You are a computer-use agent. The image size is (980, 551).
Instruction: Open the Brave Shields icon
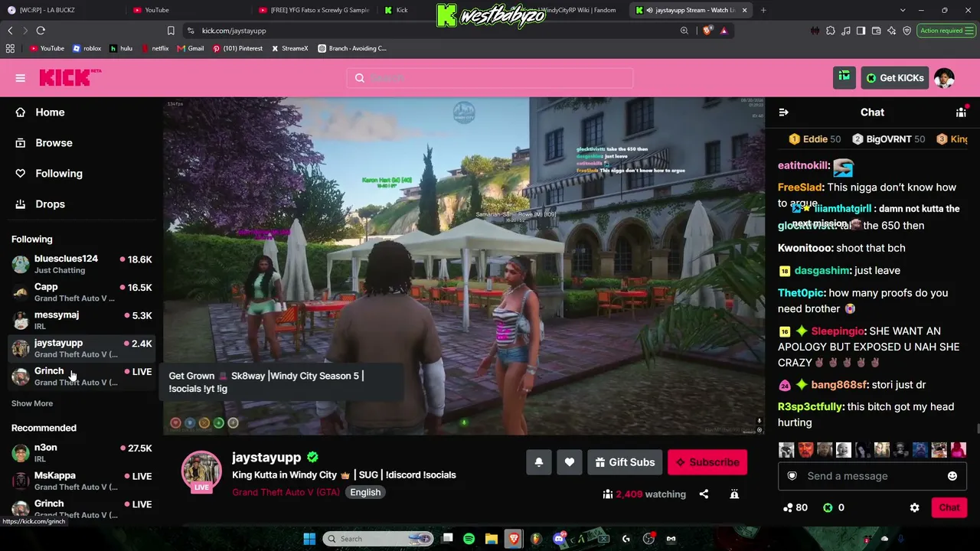tap(707, 31)
